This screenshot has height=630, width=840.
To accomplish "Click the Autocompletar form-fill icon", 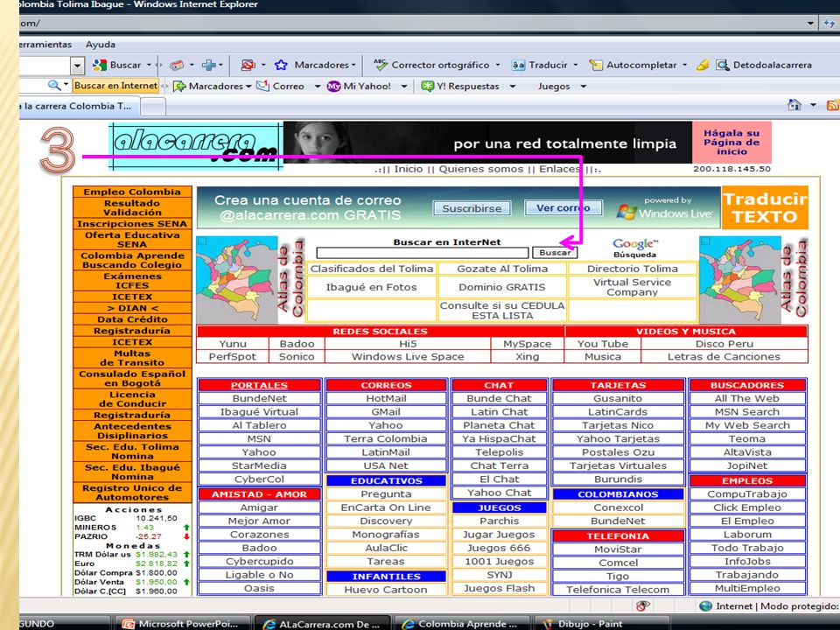I will pos(596,65).
